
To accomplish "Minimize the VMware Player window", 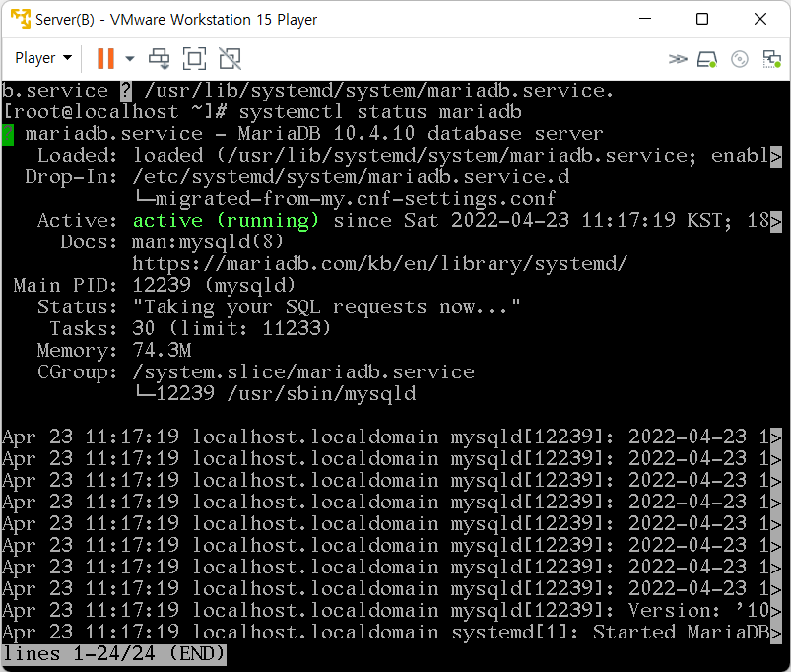I will click(645, 19).
